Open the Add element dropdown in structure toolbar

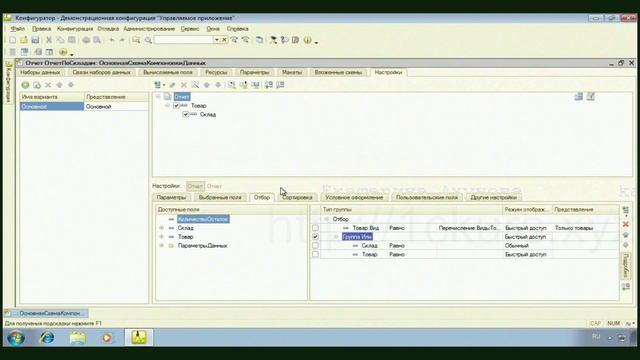(164, 85)
